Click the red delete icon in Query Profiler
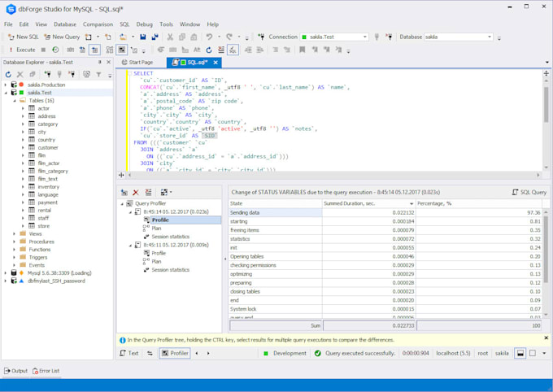The height and width of the screenshot is (392, 553). click(x=136, y=192)
